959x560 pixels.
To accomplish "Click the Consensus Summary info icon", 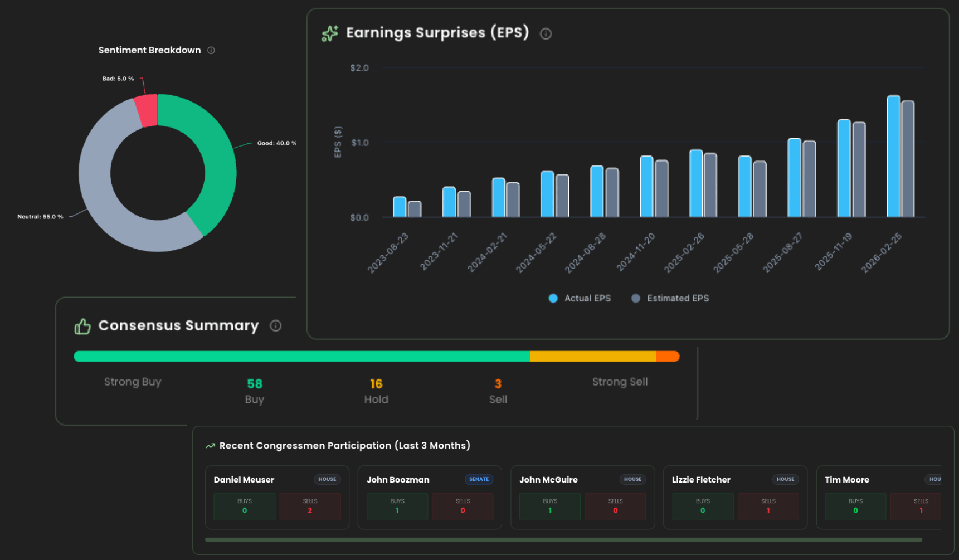I will pos(276,326).
